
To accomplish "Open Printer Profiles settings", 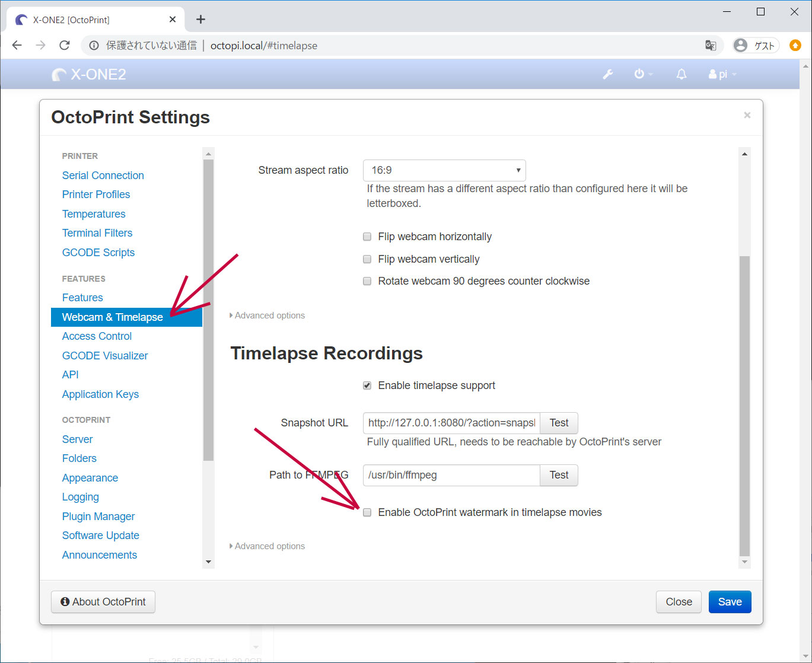I will (x=95, y=195).
